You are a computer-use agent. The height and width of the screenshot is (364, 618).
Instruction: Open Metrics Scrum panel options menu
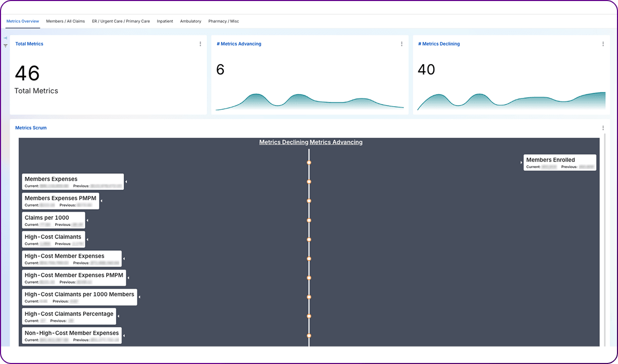[x=603, y=128]
